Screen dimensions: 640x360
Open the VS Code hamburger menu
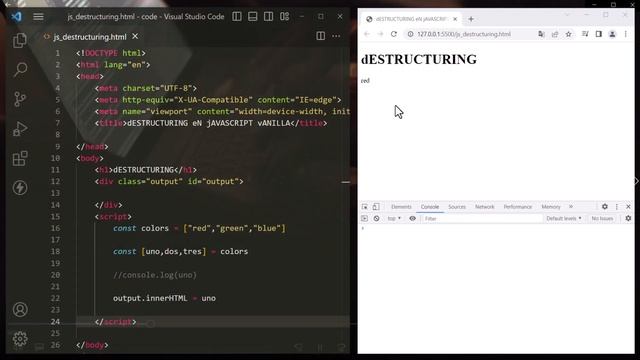coord(38,17)
